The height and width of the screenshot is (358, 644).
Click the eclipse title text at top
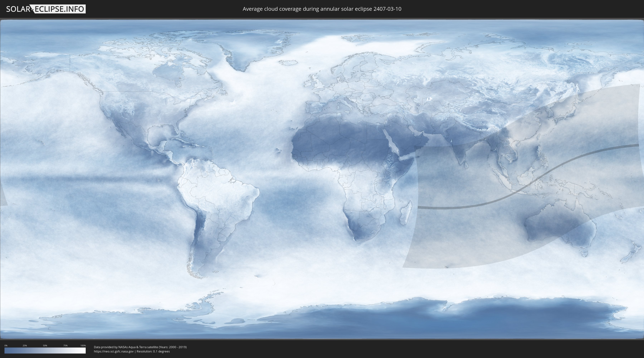pos(322,9)
